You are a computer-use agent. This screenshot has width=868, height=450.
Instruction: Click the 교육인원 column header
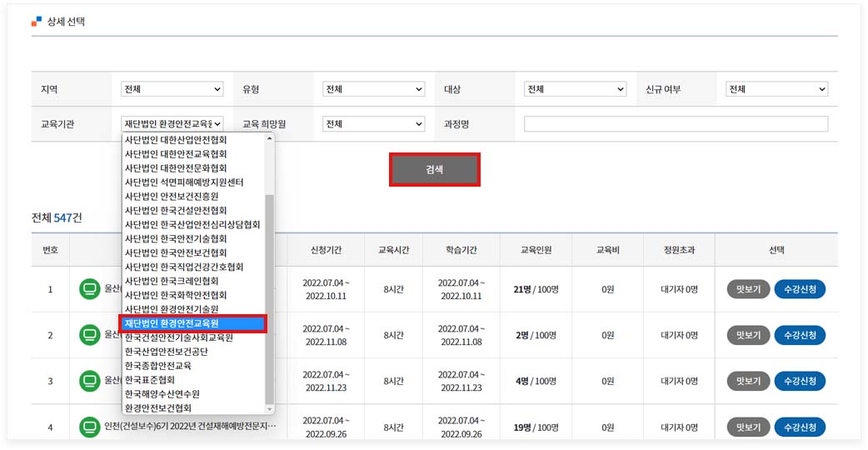[x=536, y=250]
